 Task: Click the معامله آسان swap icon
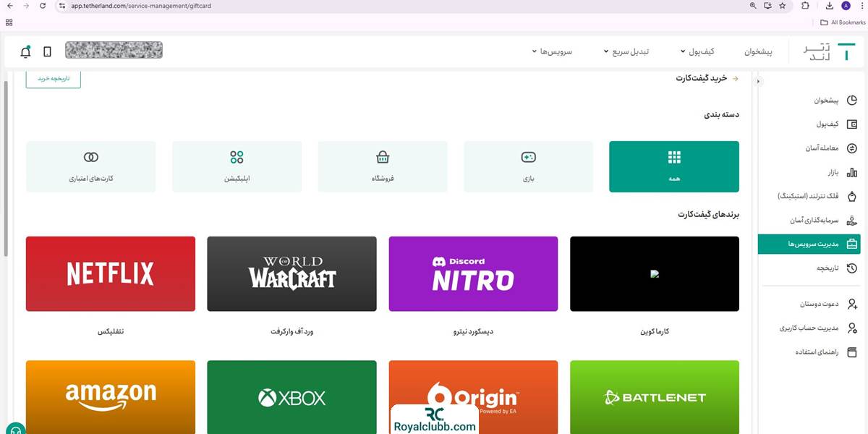(x=851, y=148)
